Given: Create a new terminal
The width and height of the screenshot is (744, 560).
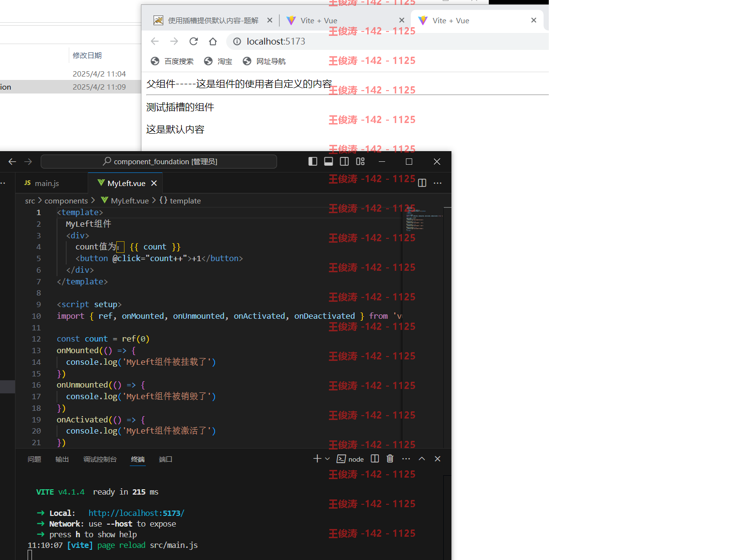Looking at the screenshot, I should [317, 459].
